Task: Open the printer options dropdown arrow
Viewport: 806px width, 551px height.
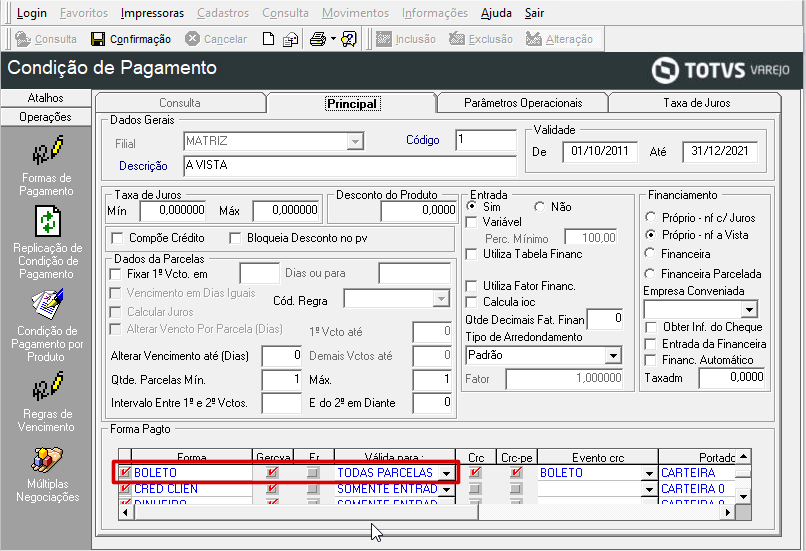Action: click(333, 39)
